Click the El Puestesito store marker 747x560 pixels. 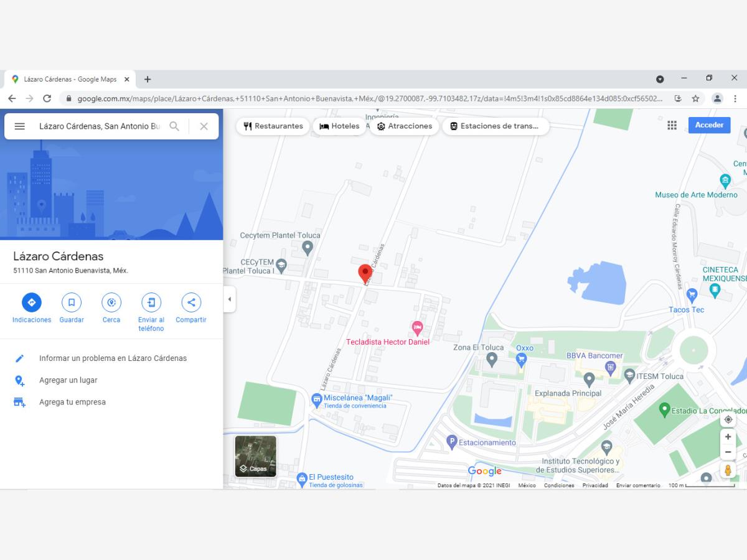[303, 479]
